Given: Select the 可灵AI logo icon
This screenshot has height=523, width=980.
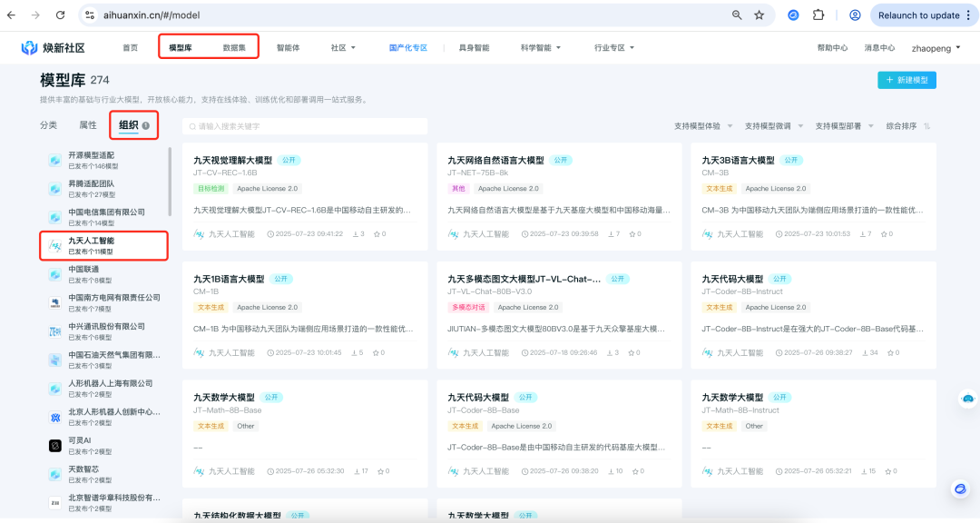Looking at the screenshot, I should [55, 446].
